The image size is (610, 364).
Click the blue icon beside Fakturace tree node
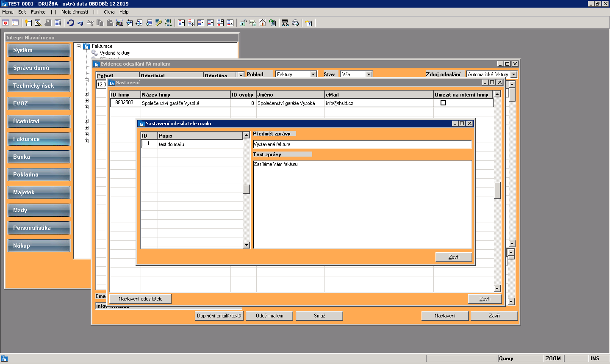pyautogui.click(x=86, y=46)
